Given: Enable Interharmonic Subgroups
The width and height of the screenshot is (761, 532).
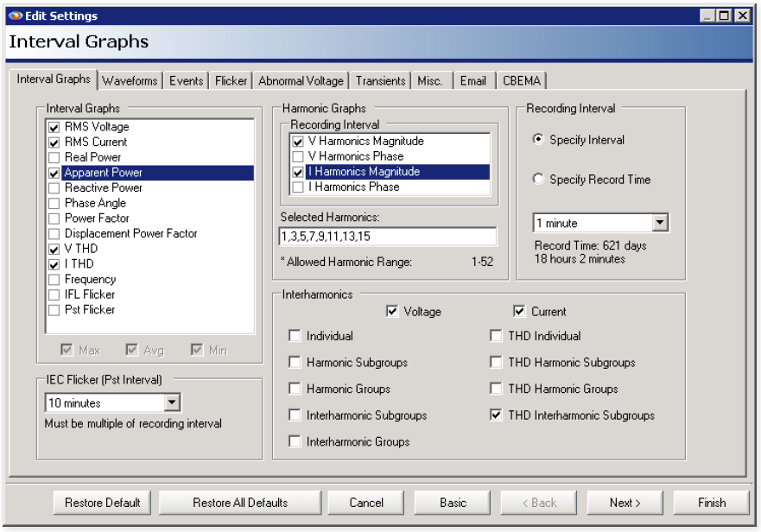Looking at the screenshot, I should (x=295, y=414).
